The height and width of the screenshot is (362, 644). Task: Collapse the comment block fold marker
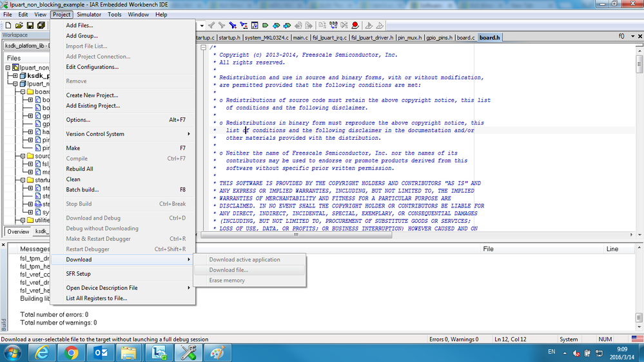(x=203, y=48)
